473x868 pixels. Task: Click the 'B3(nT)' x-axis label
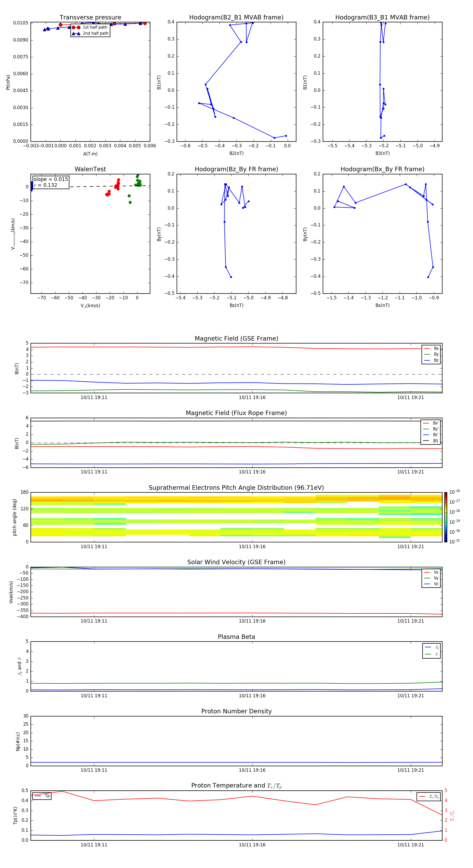382,153
